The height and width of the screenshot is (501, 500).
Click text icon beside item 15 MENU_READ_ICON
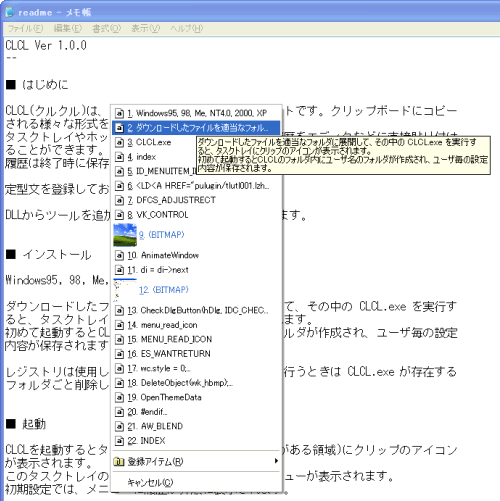(119, 339)
